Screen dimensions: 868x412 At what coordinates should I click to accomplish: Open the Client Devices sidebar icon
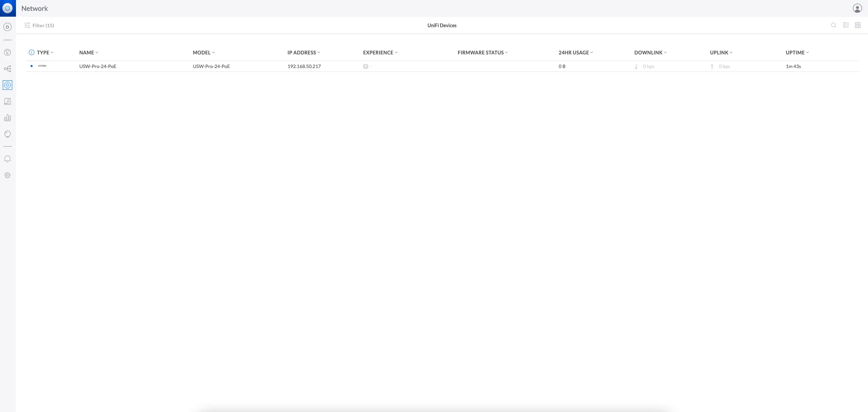click(x=7, y=101)
